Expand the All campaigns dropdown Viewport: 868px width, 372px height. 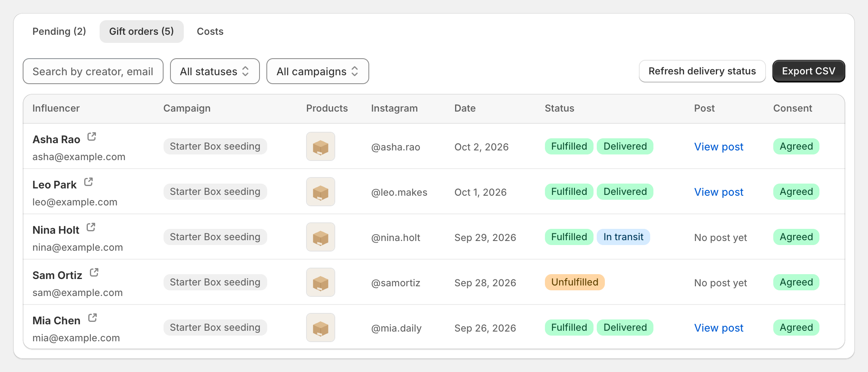(x=318, y=71)
